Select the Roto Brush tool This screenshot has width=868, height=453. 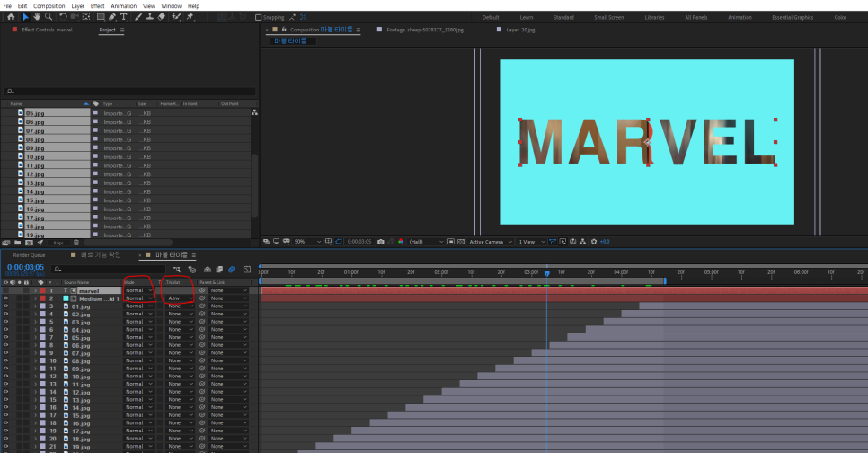(x=176, y=17)
